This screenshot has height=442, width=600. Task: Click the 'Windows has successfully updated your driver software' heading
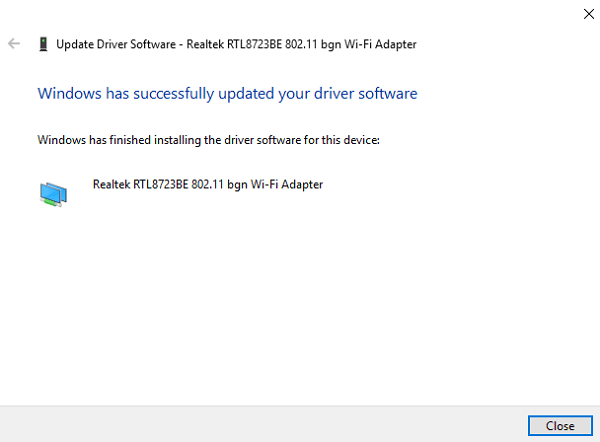pyautogui.click(x=227, y=94)
